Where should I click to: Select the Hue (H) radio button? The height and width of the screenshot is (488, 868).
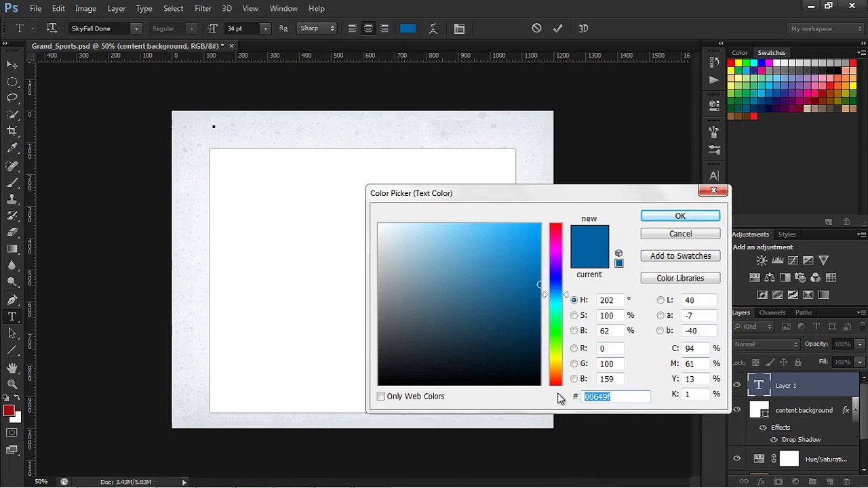(x=574, y=300)
